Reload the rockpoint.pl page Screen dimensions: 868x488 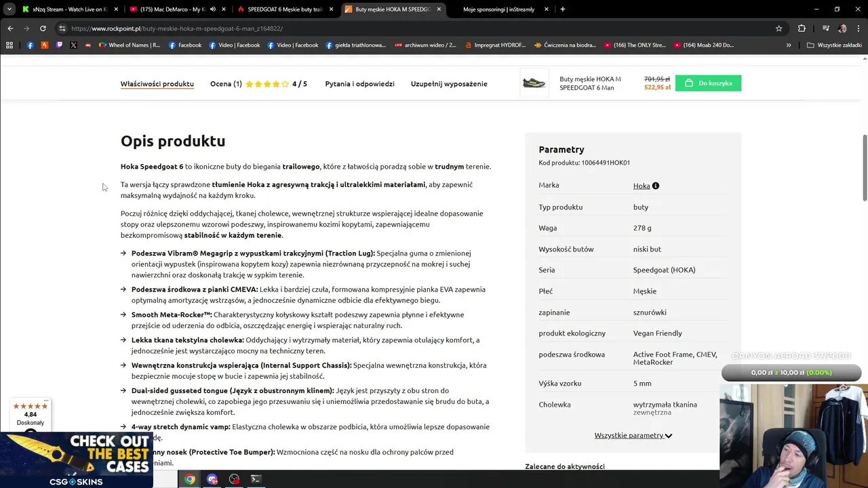tap(43, 28)
